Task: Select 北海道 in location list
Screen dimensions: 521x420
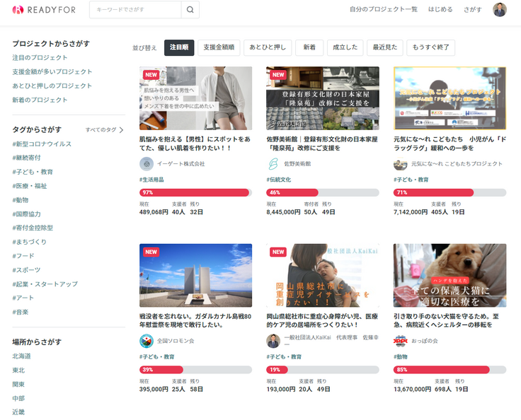Action: click(21, 356)
